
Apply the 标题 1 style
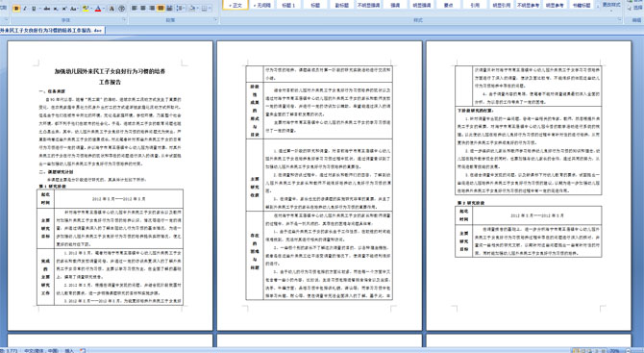pos(288,5)
